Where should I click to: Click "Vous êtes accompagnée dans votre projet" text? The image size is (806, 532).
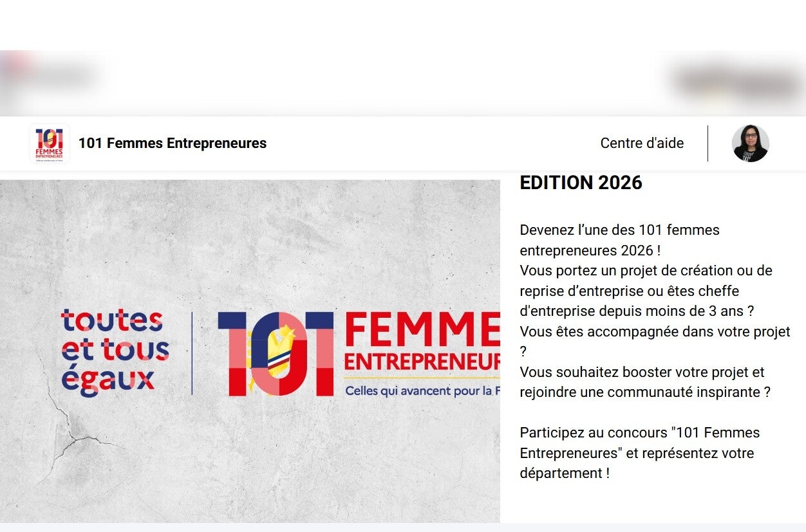coord(655,332)
